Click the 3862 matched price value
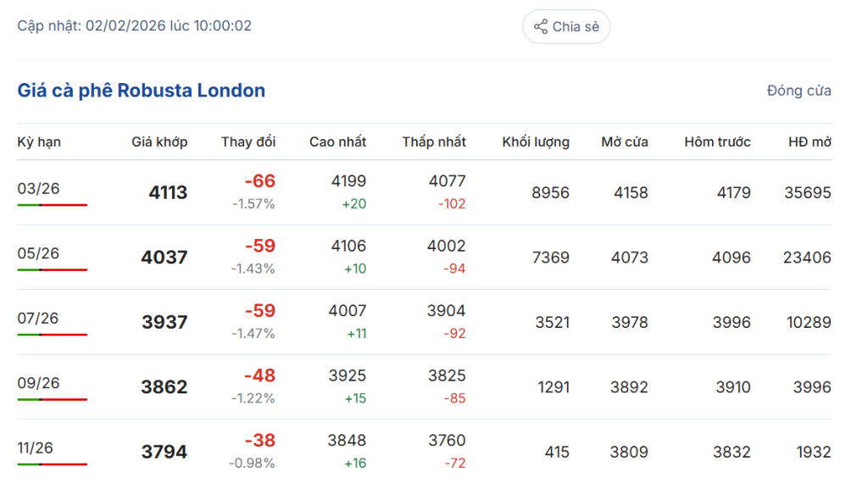The height and width of the screenshot is (483, 868). tap(164, 387)
